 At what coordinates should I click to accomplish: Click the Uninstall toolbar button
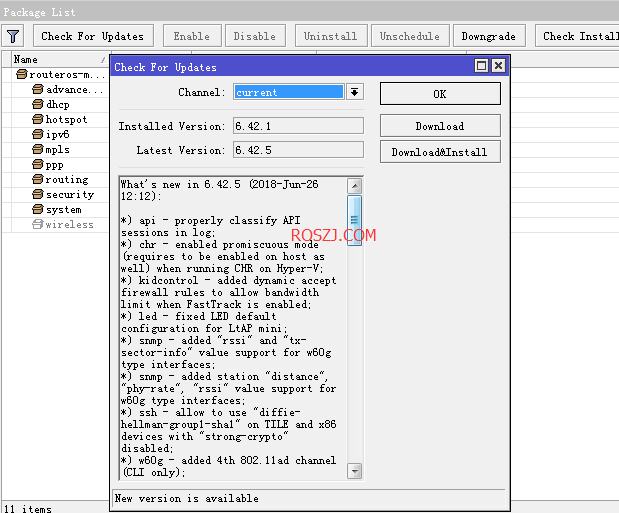click(331, 36)
